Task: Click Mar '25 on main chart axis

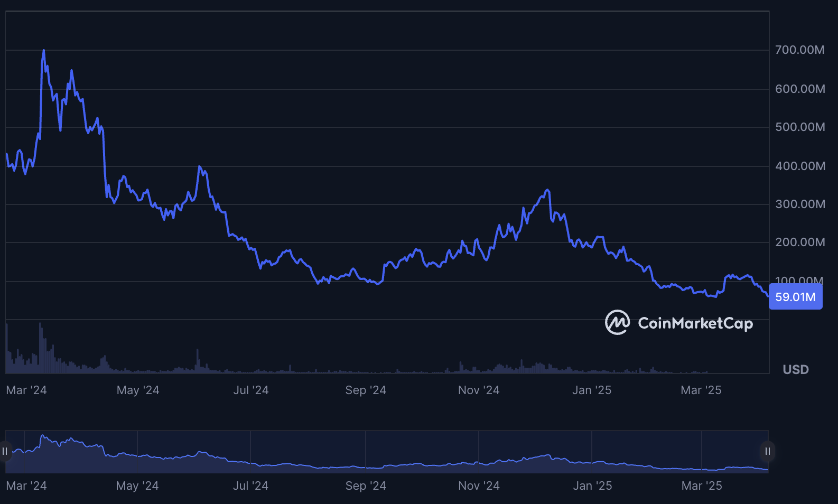Action: coord(701,390)
